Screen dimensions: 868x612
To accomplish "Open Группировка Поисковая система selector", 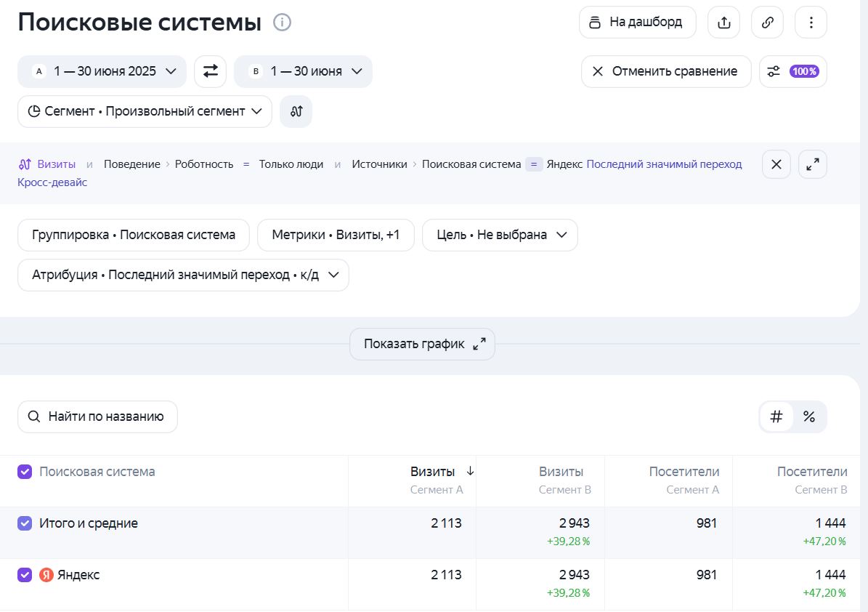I will pos(134,235).
